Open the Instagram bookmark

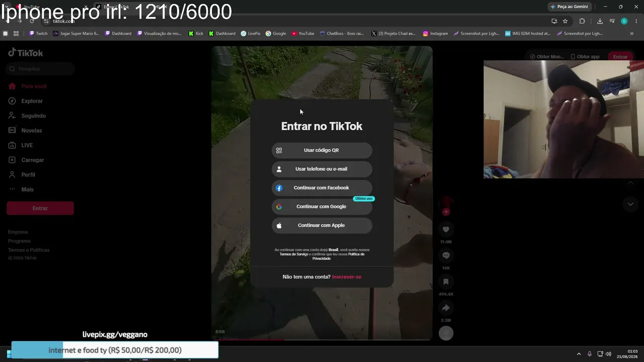[435, 34]
